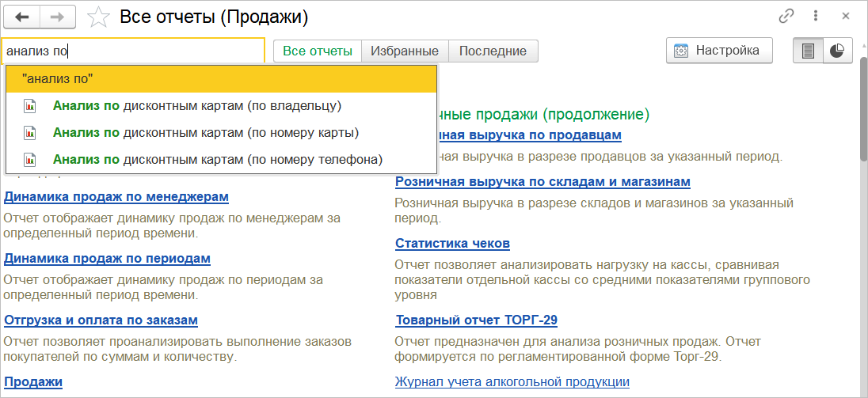Choose the quoted "анализ по" suggestion
This screenshot has height=398, width=868.
point(221,78)
